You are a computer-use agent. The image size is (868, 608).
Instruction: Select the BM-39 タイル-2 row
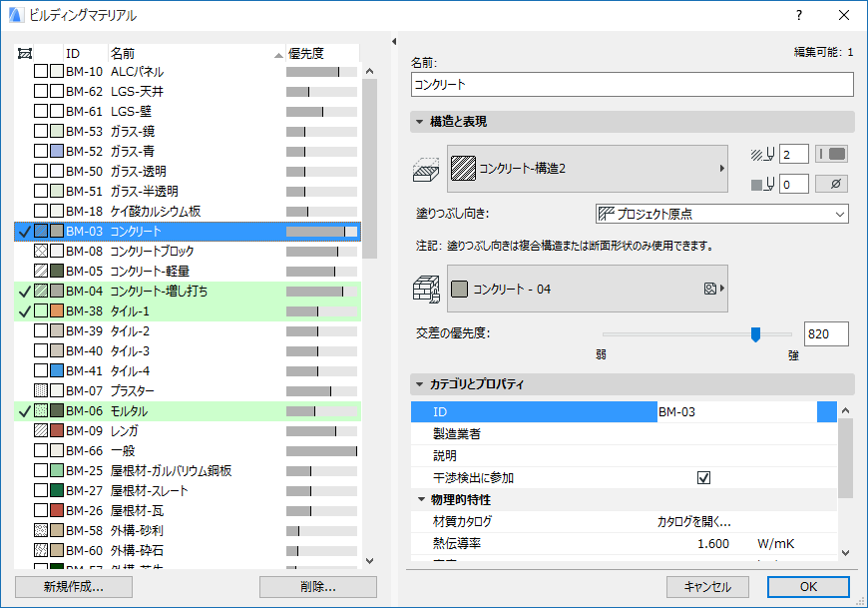pyautogui.click(x=188, y=330)
